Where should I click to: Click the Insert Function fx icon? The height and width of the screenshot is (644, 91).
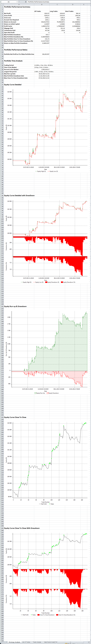click(26, 2)
